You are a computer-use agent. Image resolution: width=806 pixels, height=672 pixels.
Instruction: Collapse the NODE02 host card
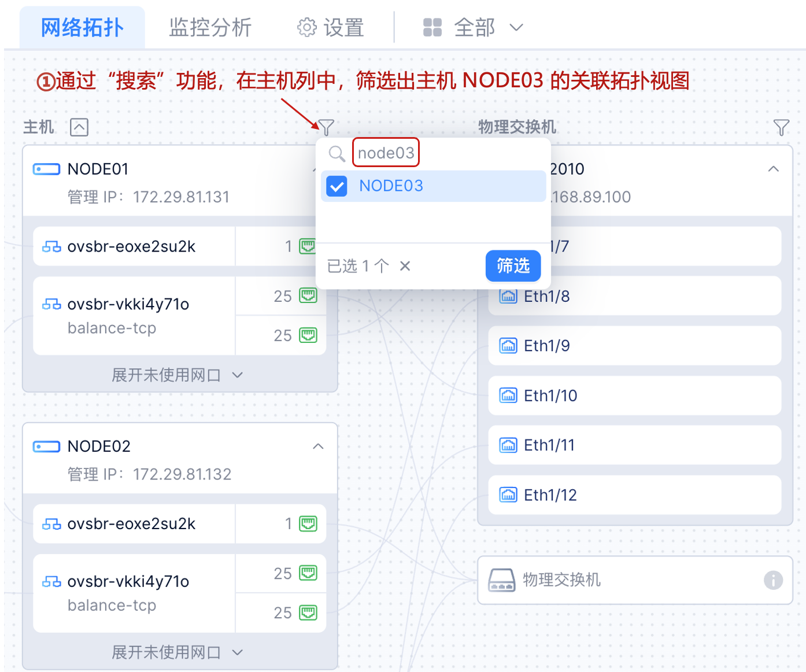pyautogui.click(x=318, y=446)
